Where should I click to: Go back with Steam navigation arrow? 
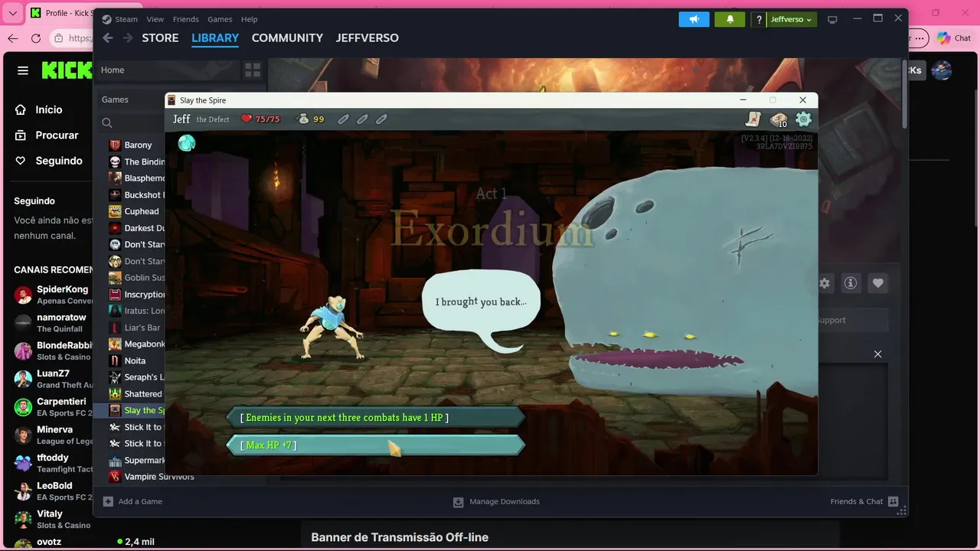[x=108, y=37]
